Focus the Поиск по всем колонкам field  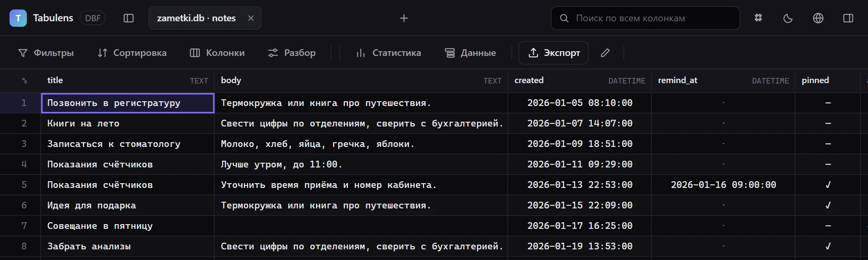point(645,18)
